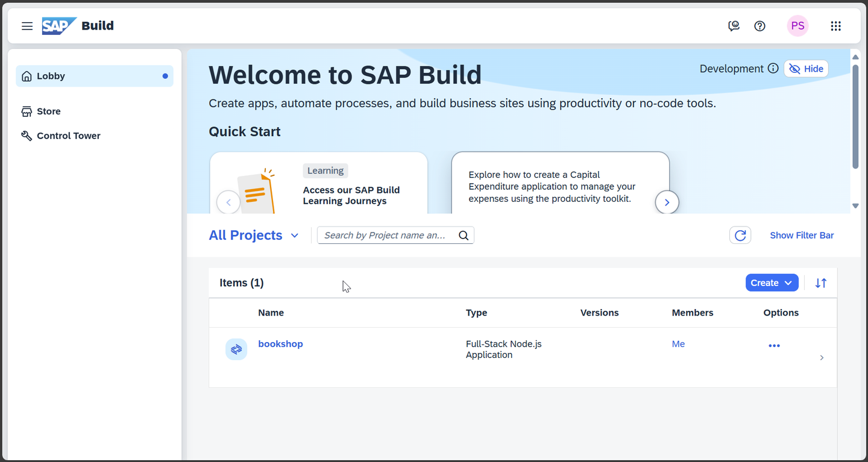
Task: Click the Members column header
Action: click(693, 313)
